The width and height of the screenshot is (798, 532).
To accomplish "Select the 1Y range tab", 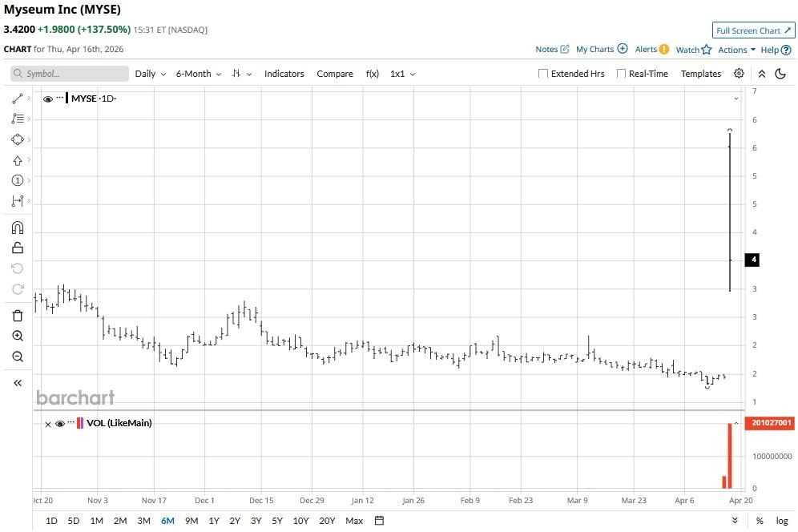I will click(214, 521).
